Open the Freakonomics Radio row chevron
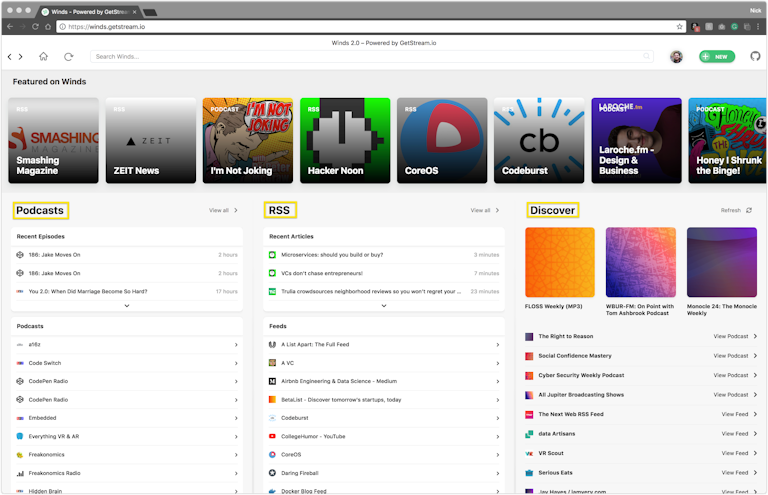This screenshot has width=768, height=495. click(x=236, y=473)
